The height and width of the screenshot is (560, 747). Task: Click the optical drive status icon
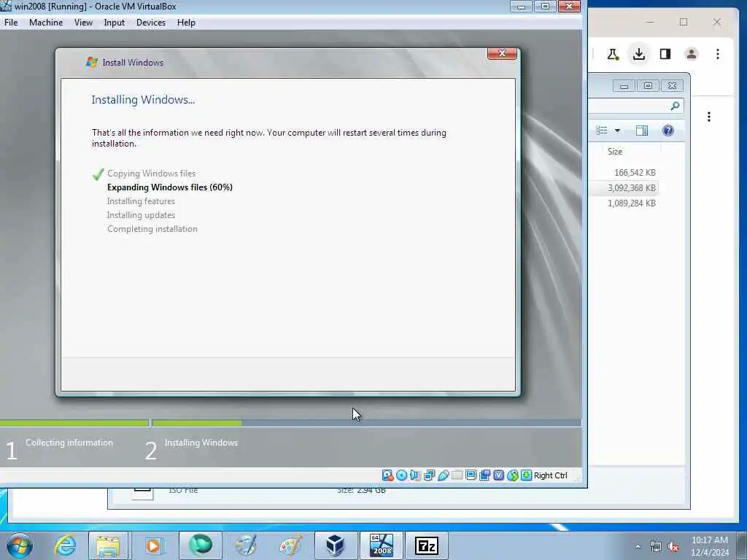[x=402, y=475]
